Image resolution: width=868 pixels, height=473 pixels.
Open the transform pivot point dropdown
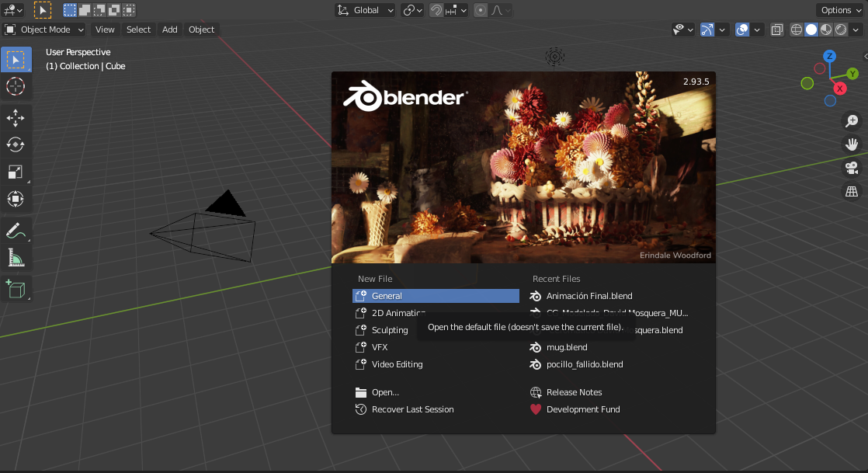pyautogui.click(x=413, y=10)
